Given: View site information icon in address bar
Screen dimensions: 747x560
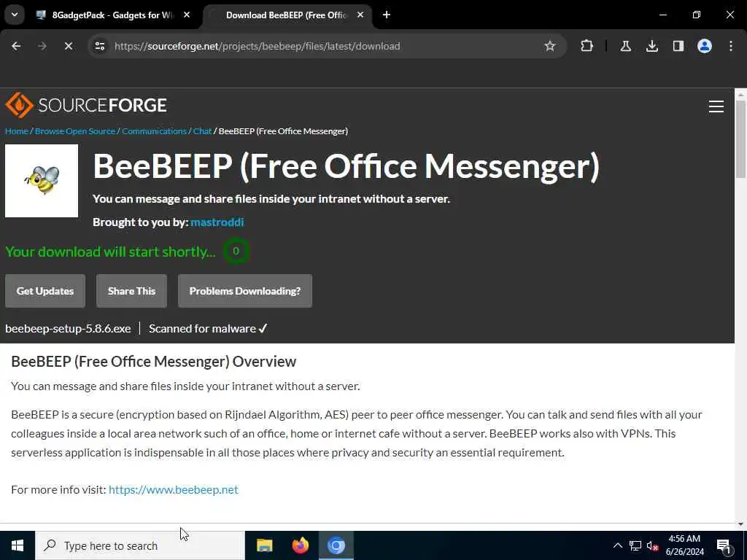Looking at the screenshot, I should click(99, 46).
